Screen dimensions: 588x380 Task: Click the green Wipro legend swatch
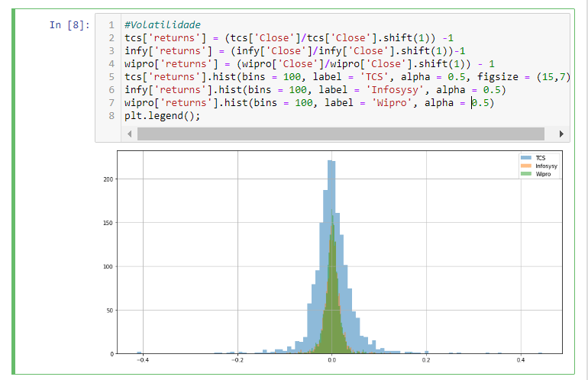click(525, 174)
